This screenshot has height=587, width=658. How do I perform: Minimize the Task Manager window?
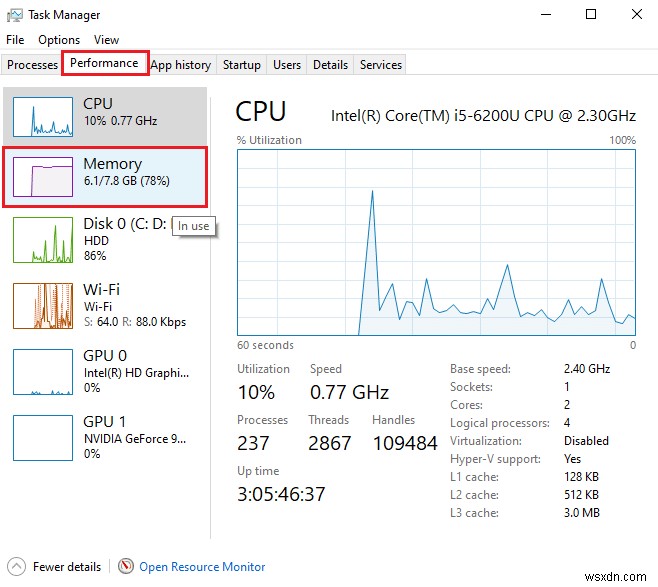pos(546,15)
